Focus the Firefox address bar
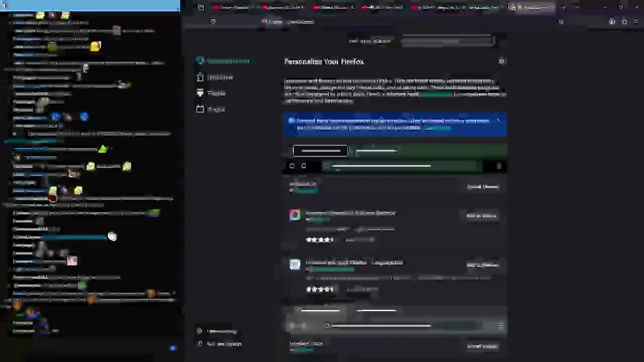Viewport: 644px width, 362px height. (x=387, y=22)
